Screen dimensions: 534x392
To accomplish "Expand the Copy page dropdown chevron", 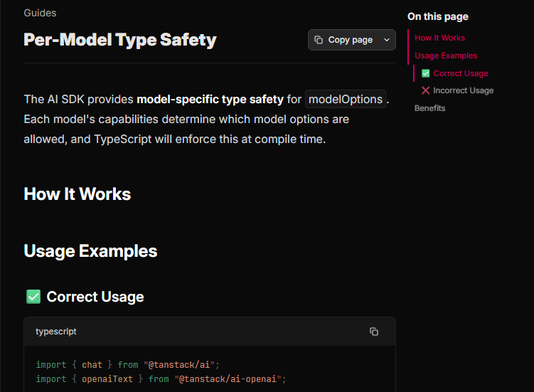I will pyautogui.click(x=387, y=40).
